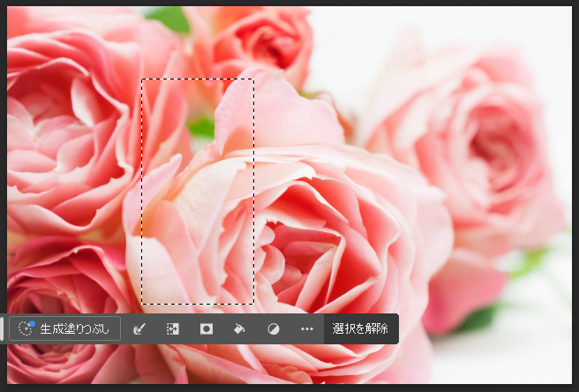Click 選択を解除 to deselect
Screen dimensions: 579x392
(360, 329)
